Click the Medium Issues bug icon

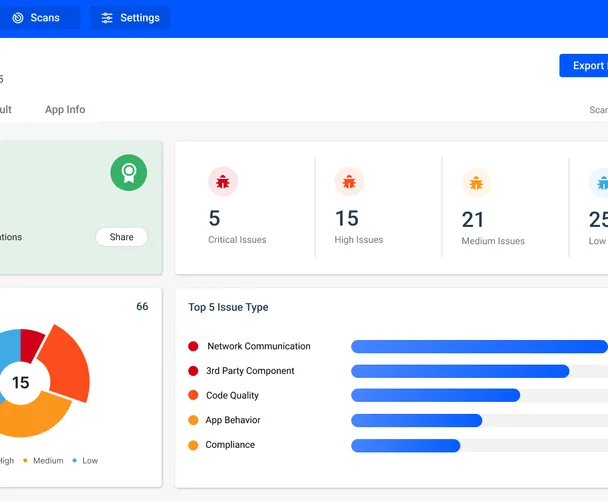pos(476,183)
